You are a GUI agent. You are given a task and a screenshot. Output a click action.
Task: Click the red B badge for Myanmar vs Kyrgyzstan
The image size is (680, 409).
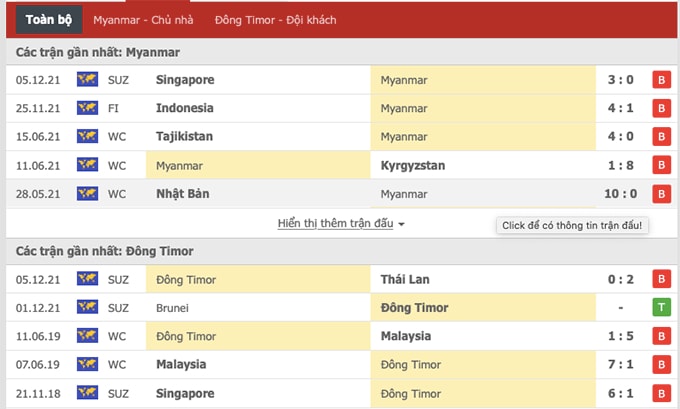click(x=661, y=165)
